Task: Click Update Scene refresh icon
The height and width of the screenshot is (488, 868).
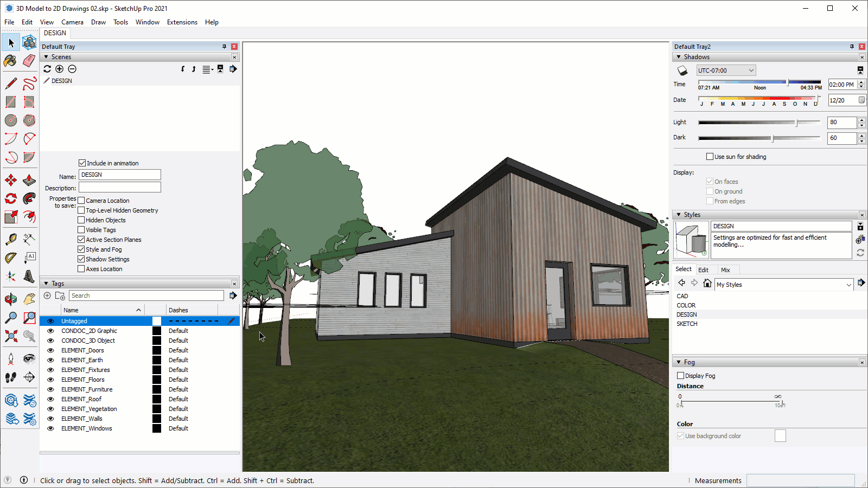Action: click(47, 69)
